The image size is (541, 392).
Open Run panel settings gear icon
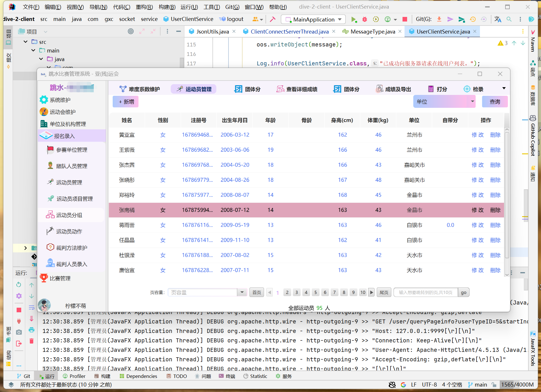click(19, 296)
